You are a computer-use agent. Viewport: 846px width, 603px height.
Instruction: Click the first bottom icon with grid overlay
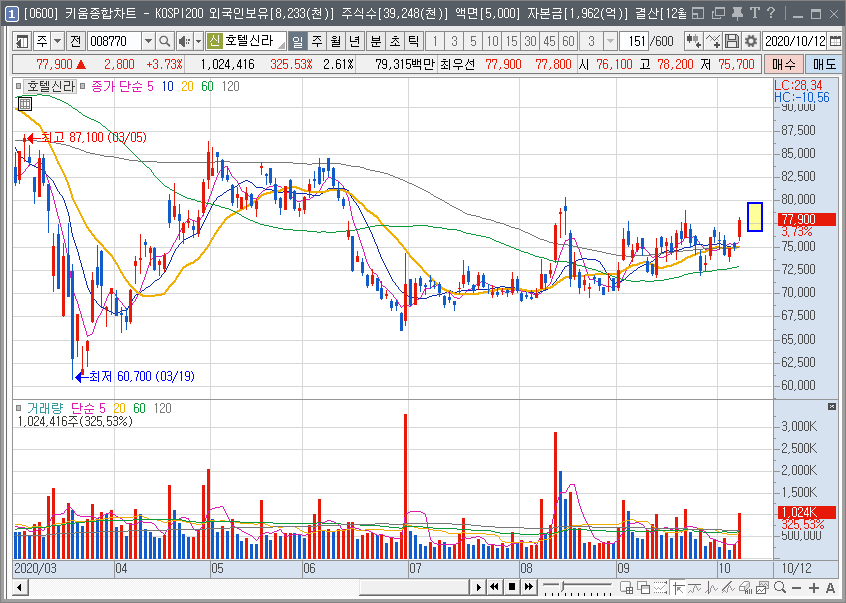[626, 587]
